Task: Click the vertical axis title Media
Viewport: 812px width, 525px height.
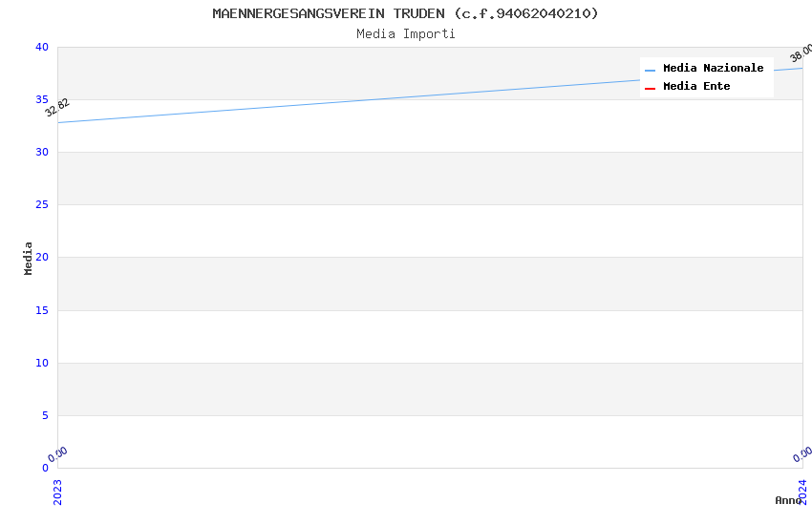Action: click(28, 259)
